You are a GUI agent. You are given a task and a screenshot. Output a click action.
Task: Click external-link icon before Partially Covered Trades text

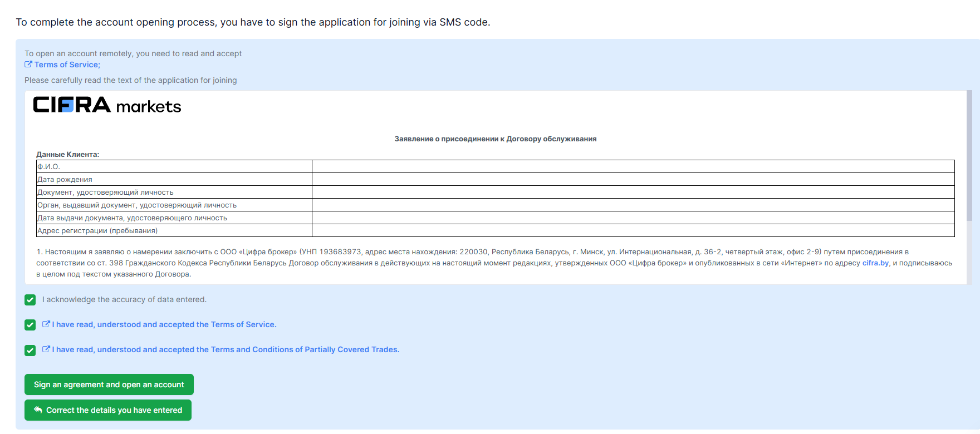pyautogui.click(x=46, y=349)
